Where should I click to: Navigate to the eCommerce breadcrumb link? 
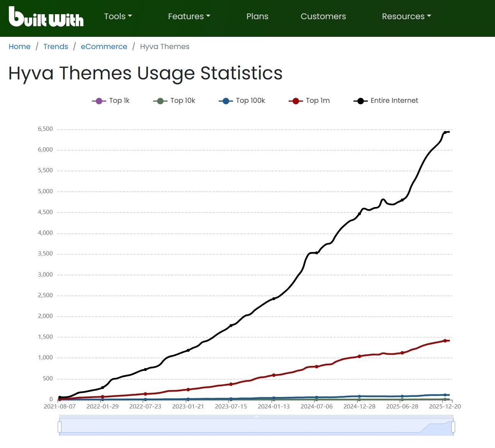click(x=104, y=46)
